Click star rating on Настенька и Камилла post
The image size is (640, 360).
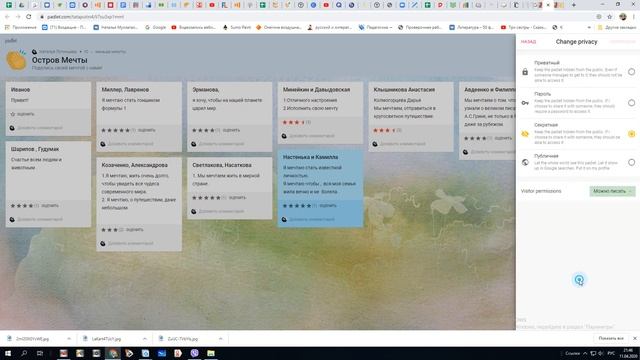pyautogui.click(x=297, y=206)
